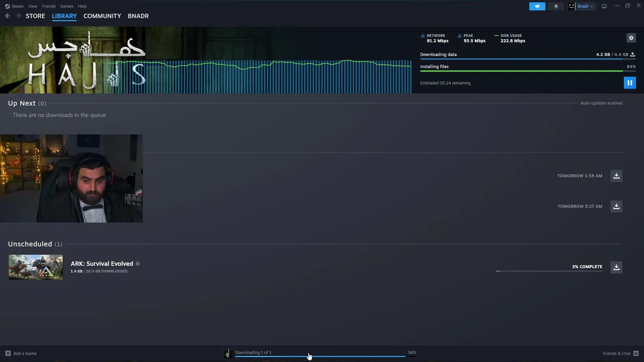Click the HAJS game banner
The height and width of the screenshot is (362, 644).
click(87, 60)
